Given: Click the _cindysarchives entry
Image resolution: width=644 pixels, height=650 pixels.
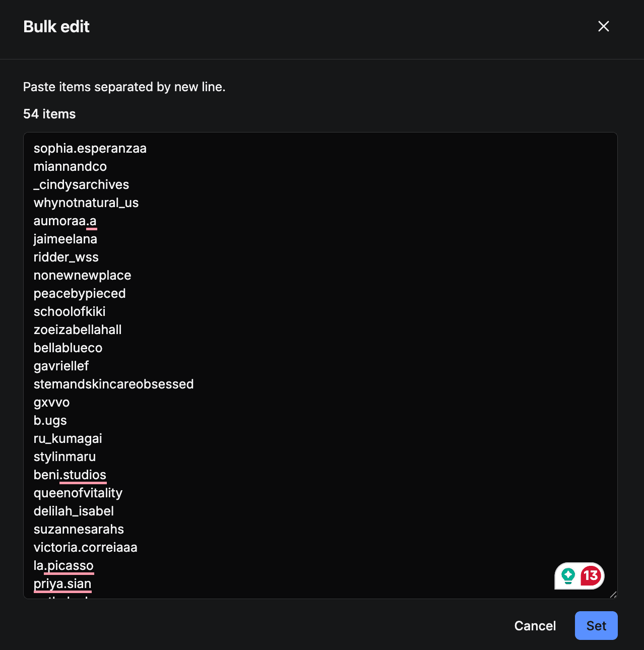Looking at the screenshot, I should coord(81,184).
